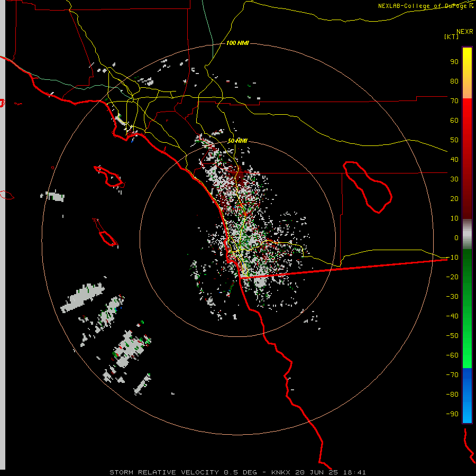Click the positive 30 knots scale label
This screenshot has height=476, width=476.
click(454, 179)
